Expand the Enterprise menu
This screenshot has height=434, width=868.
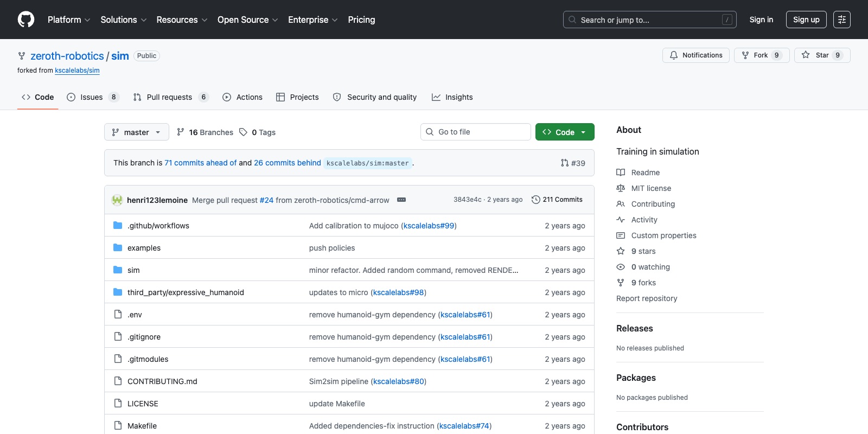coord(313,20)
